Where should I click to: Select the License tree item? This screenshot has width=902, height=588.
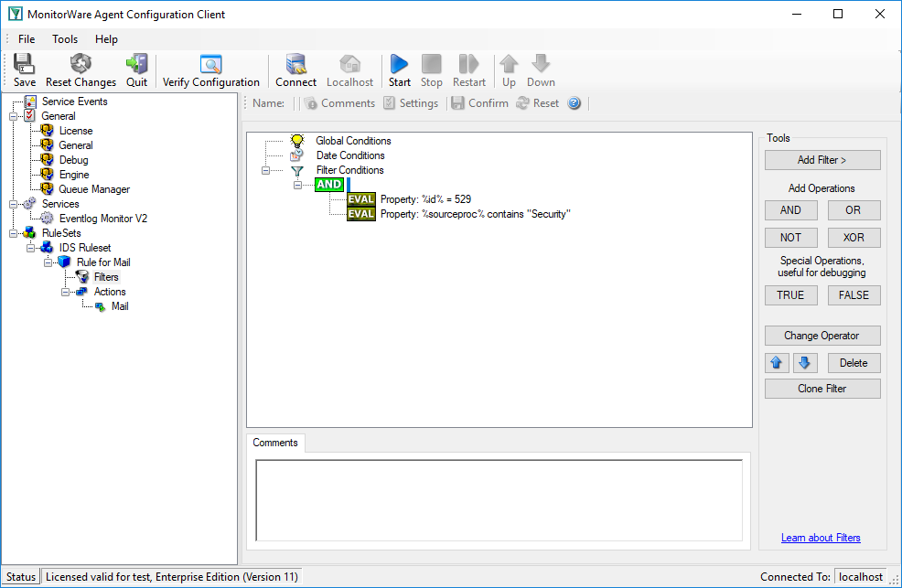[x=75, y=131]
